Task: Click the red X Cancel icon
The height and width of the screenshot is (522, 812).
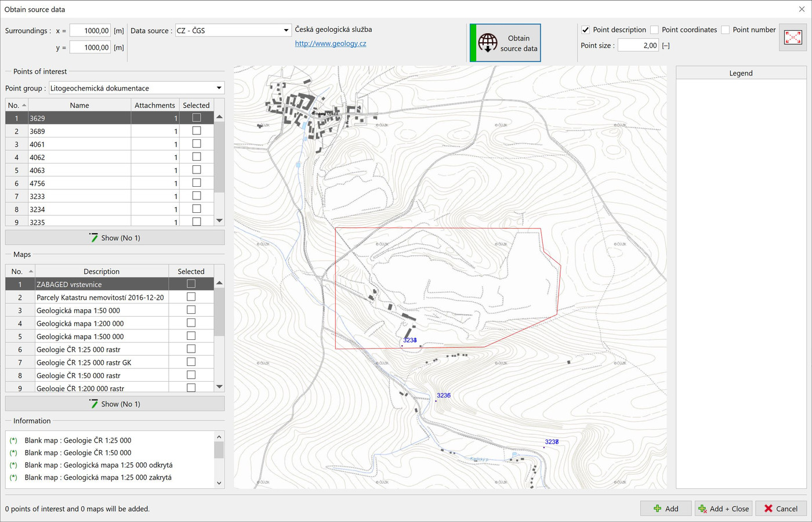Action: point(768,509)
